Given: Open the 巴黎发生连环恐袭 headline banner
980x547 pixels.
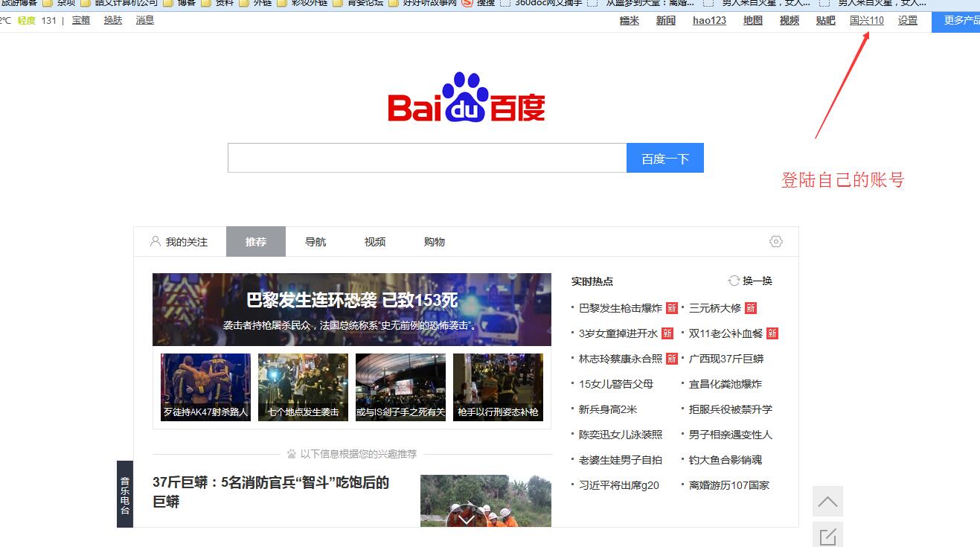Looking at the screenshot, I should (x=352, y=310).
